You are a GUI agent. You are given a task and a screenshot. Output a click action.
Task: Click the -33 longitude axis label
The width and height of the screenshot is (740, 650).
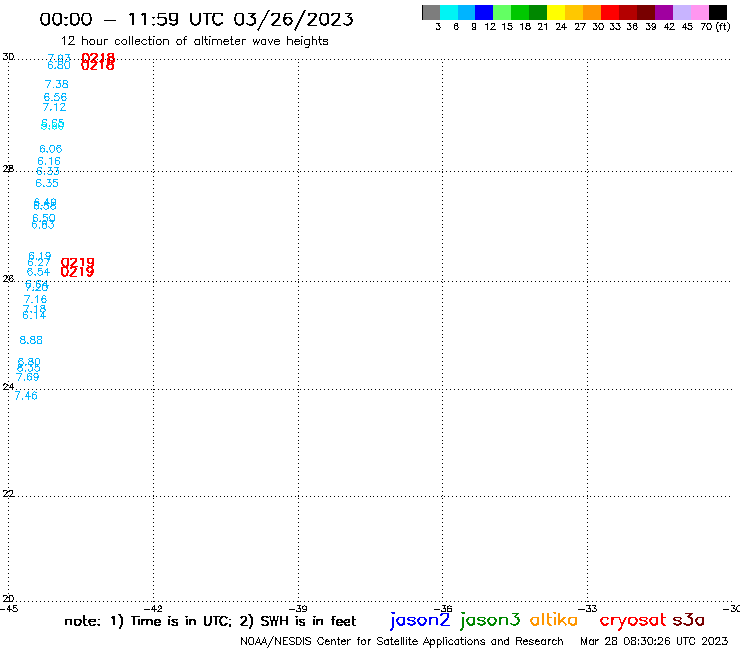click(588, 608)
